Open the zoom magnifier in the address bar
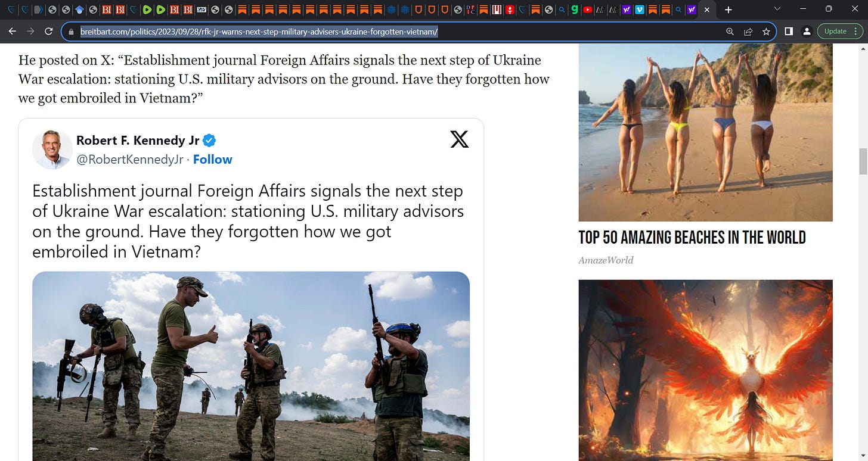Viewport: 868px width, 461px height. pos(730,32)
